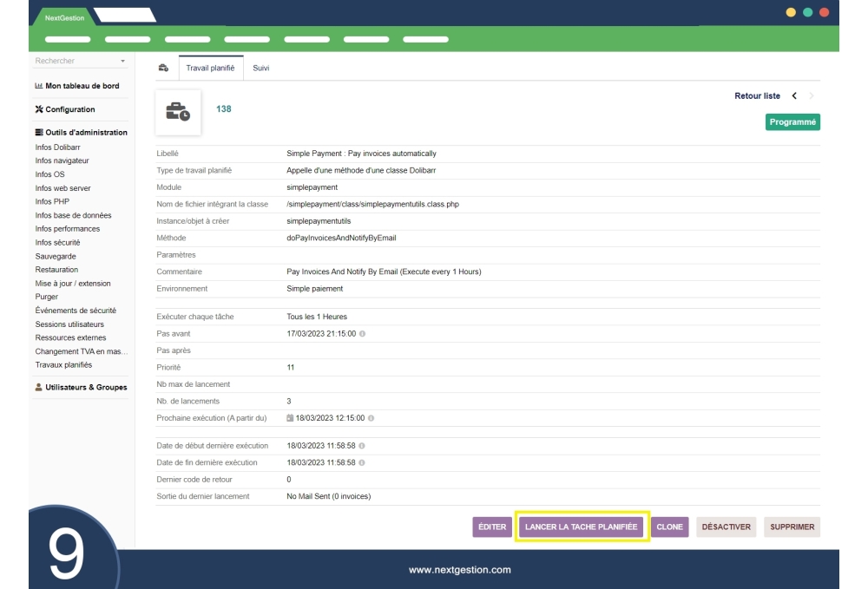The width and height of the screenshot is (868, 589).
Task: Go to previous record with left chevron
Action: tap(794, 95)
